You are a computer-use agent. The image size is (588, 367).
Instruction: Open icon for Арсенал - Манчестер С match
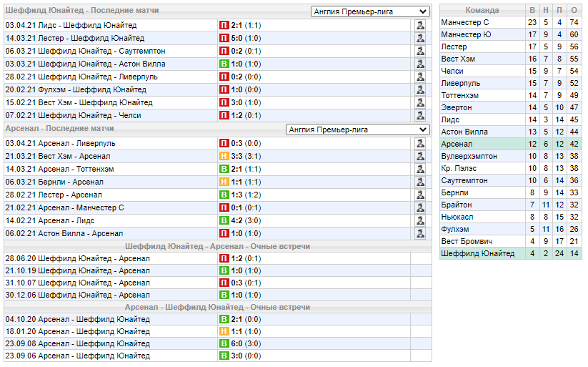coord(420,207)
